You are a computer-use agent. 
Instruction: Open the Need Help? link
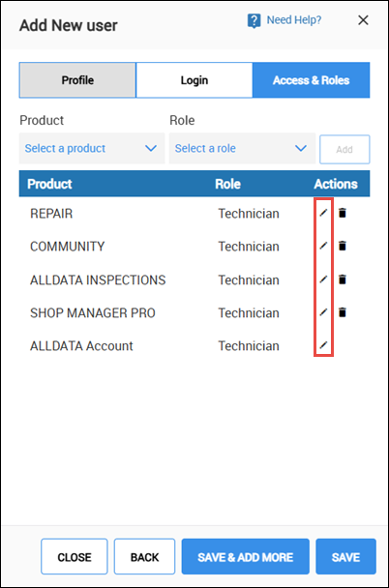coord(294,20)
